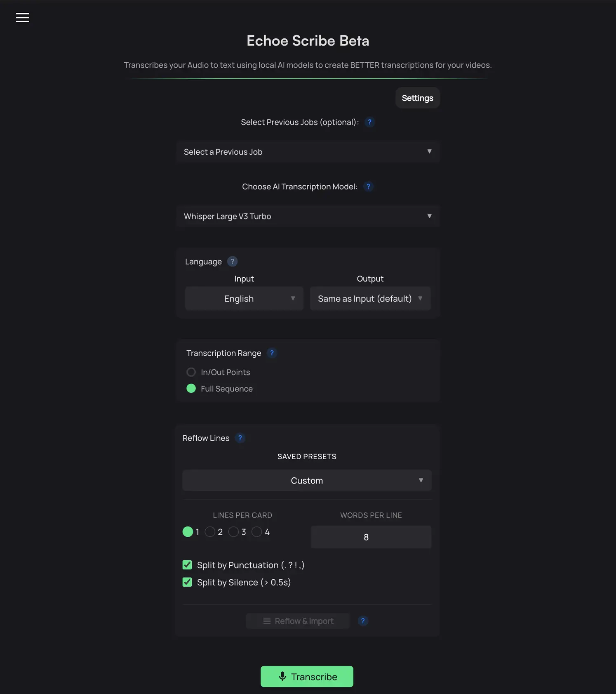
Task: Open the English input language dropdown
Action: [244, 299]
